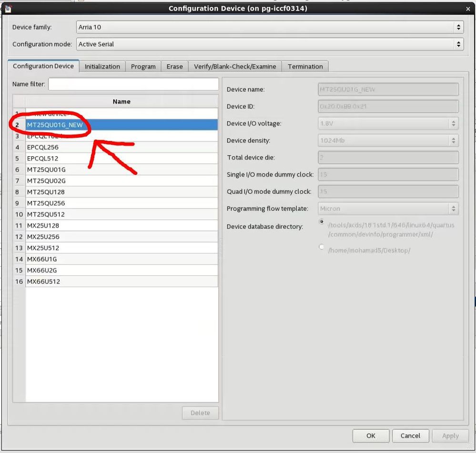Viewport: 476px width, 453px height.
Task: Select the MX25U512 device
Action: [122, 248]
